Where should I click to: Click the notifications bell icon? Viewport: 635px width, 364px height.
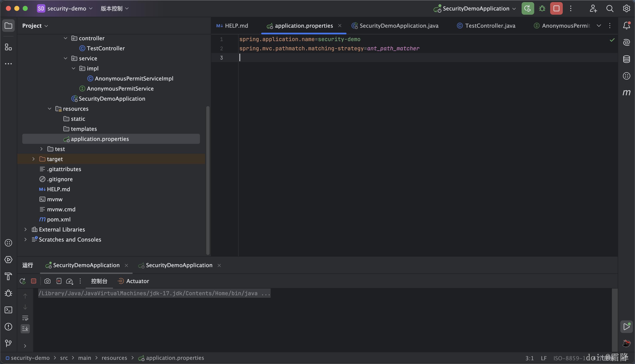coord(626,26)
